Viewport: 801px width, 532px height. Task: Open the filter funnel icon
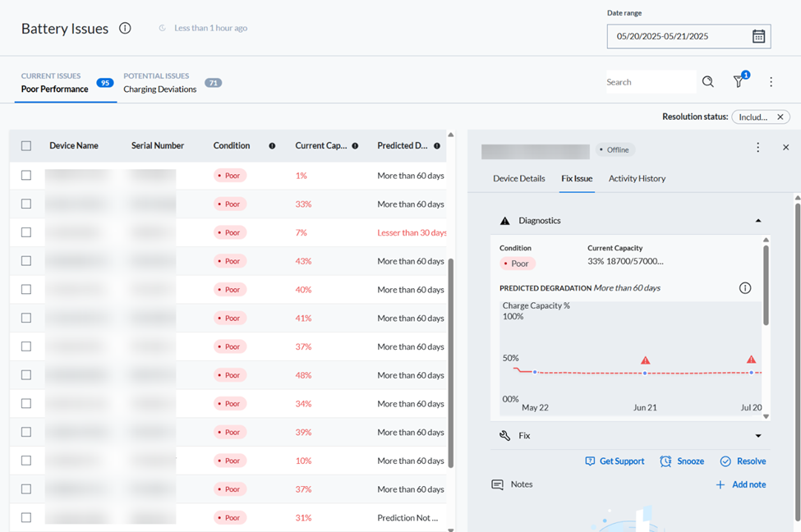tap(739, 82)
